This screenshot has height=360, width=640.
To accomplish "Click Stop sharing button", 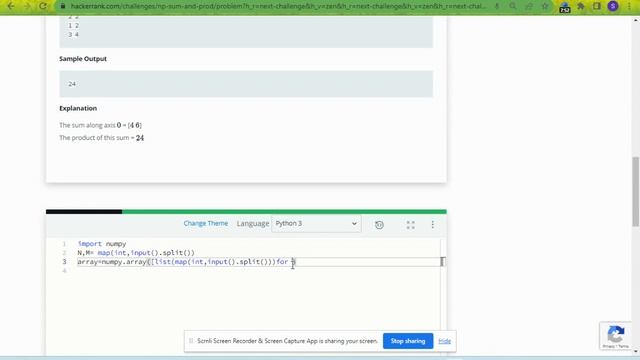I will pyautogui.click(x=408, y=341).
